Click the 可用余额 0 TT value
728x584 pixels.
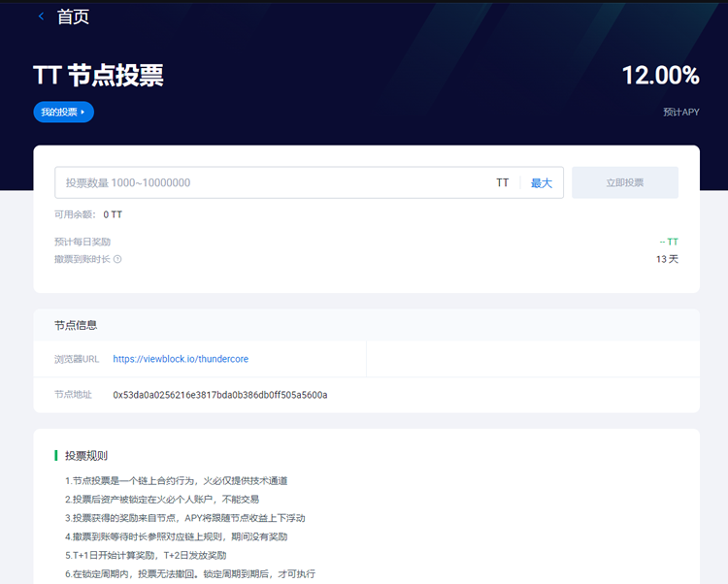[113, 214]
